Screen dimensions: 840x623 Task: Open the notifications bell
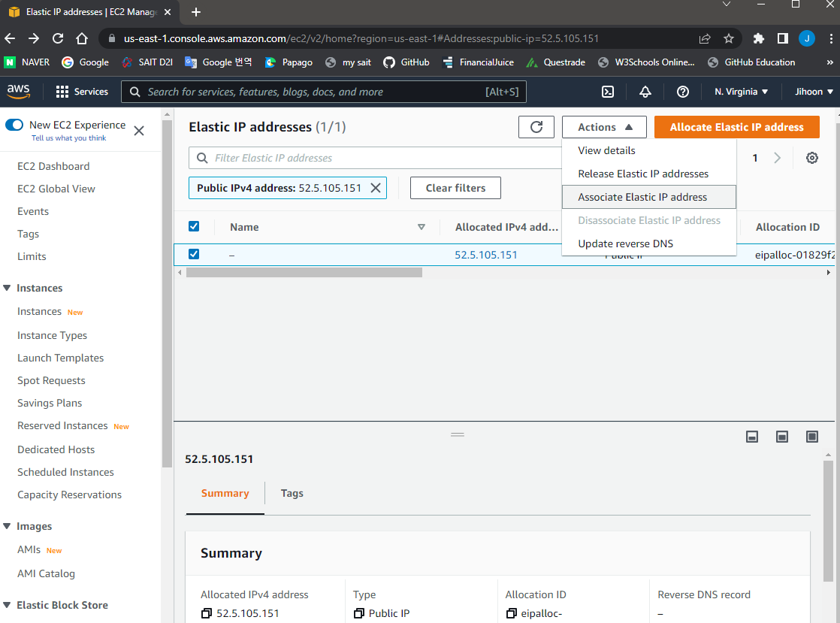(x=645, y=92)
